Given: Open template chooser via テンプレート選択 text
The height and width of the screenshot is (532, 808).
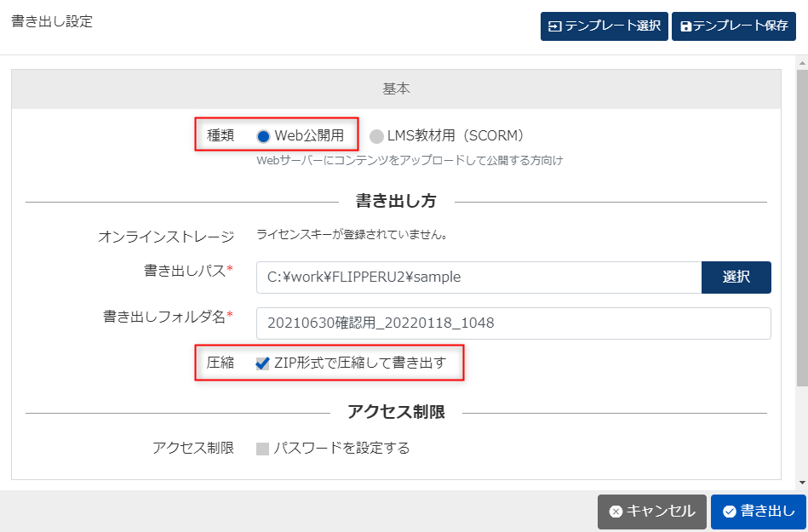Looking at the screenshot, I should (x=613, y=26).
